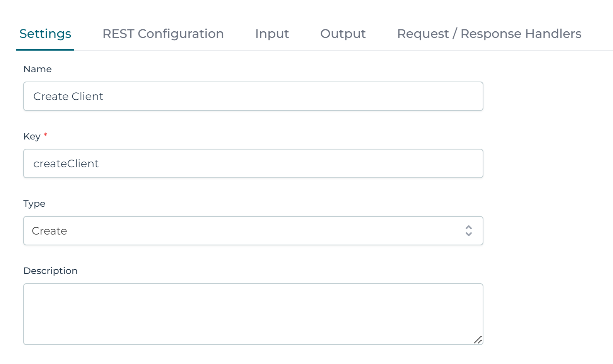
Task: Open the Request / Response Handlers tab
Action: [x=489, y=34]
